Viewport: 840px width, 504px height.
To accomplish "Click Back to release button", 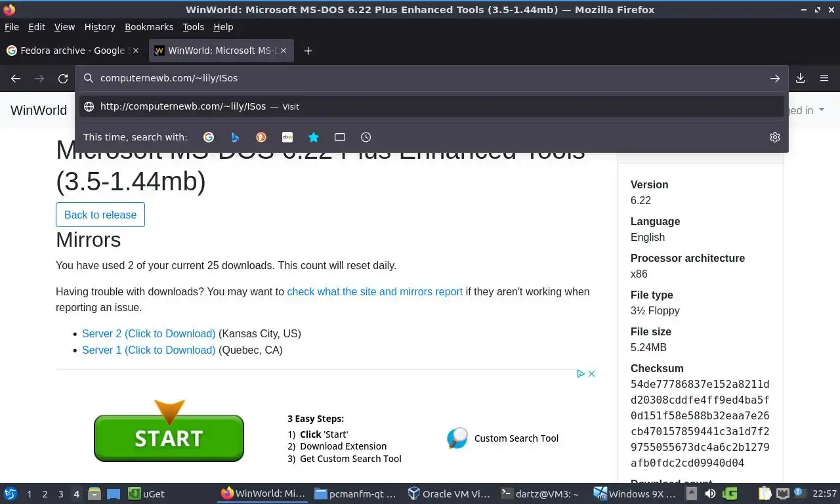I will (100, 215).
